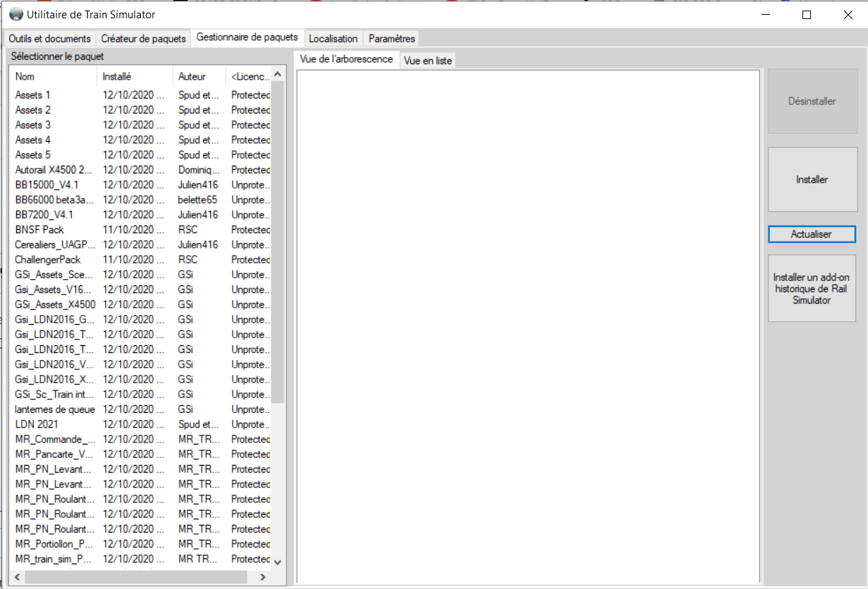Select the BB15000_V4.1 package
The width and height of the screenshot is (868, 589).
140,185
